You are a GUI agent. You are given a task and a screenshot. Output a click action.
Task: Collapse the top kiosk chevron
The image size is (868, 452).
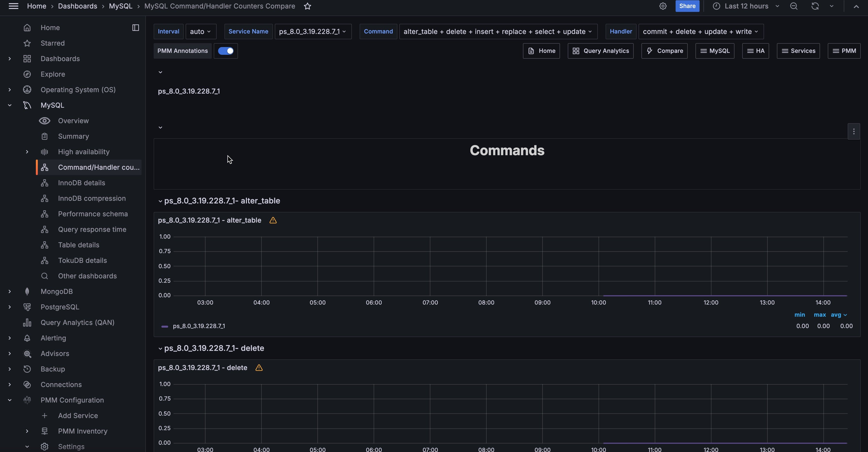click(x=856, y=6)
